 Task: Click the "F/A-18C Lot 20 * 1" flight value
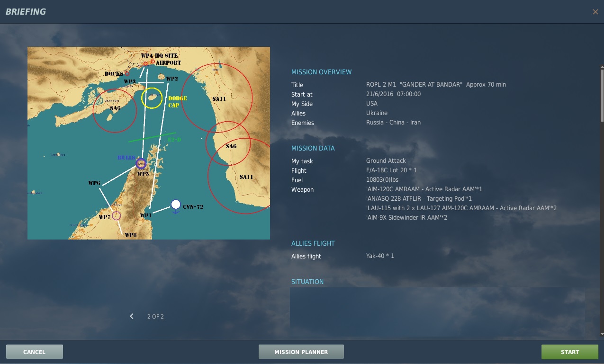coord(392,170)
